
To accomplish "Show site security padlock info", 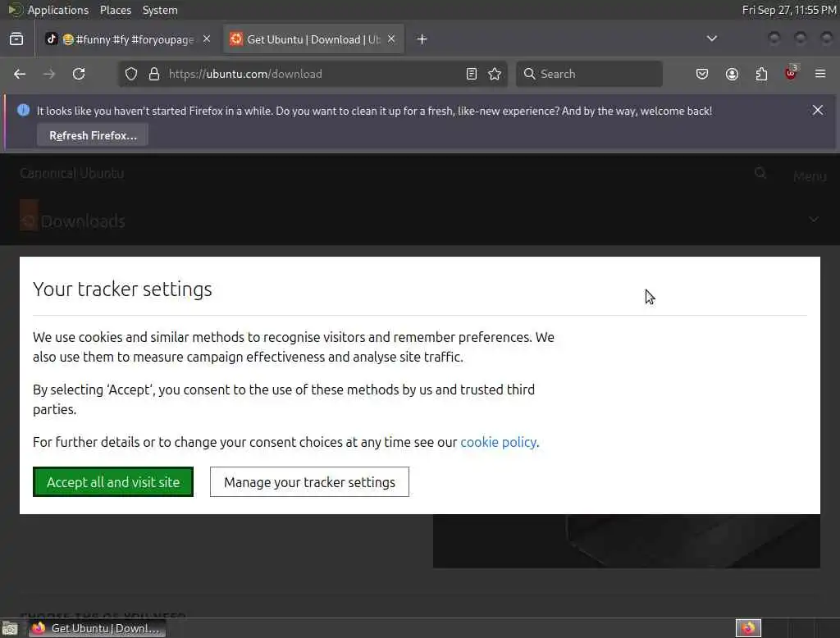I will (154, 74).
